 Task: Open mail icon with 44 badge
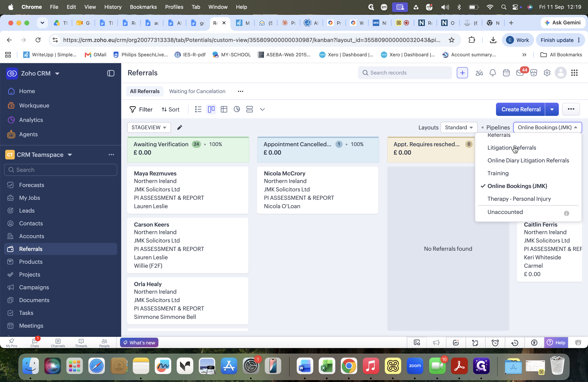[520, 73]
